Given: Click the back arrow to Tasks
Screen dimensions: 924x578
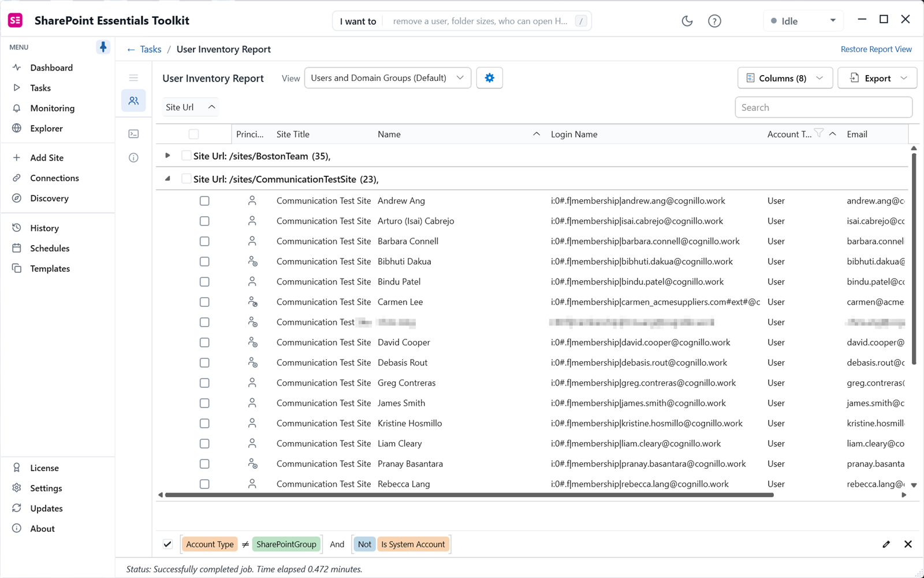Looking at the screenshot, I should coord(131,50).
